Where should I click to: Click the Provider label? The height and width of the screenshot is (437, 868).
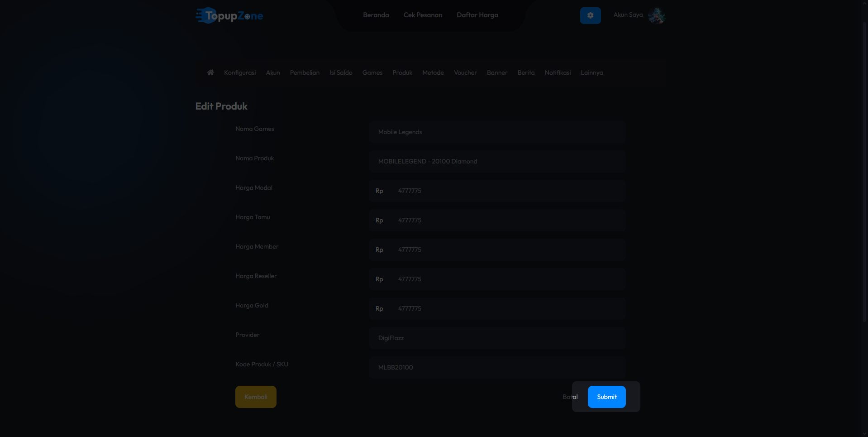point(247,335)
